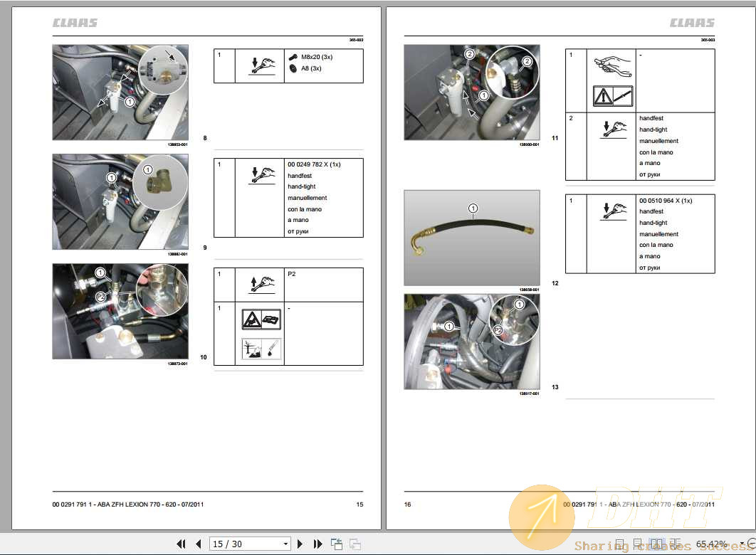Switch to continuous page layout
This screenshot has width=756, height=555.
[639, 544]
